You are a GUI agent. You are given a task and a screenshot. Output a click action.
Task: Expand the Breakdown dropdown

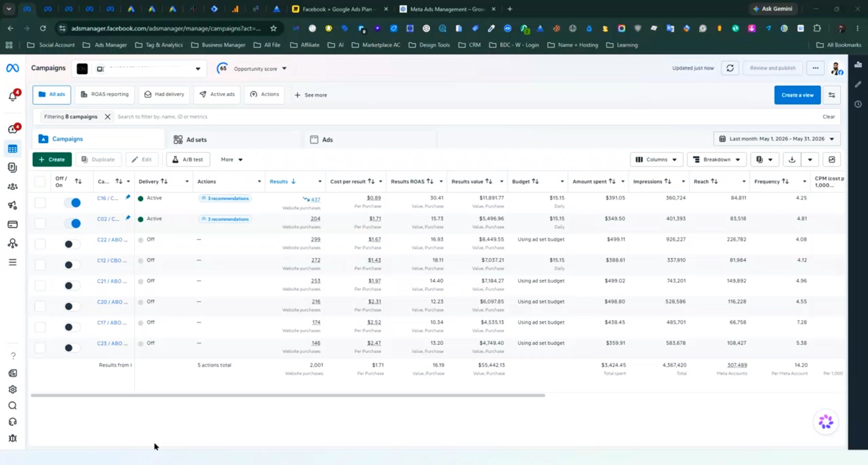click(716, 160)
